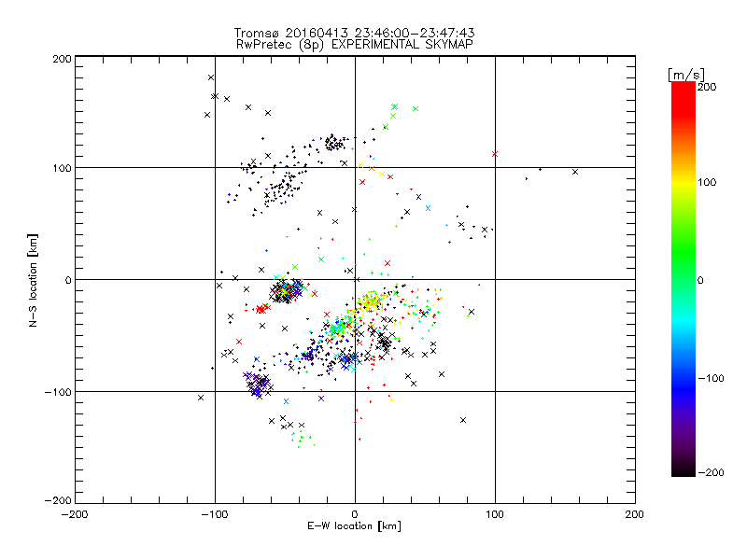Viewport: 747px width, 560px height.
Task: Click the colorbar '-200' label at the bottom
Action: (711, 472)
